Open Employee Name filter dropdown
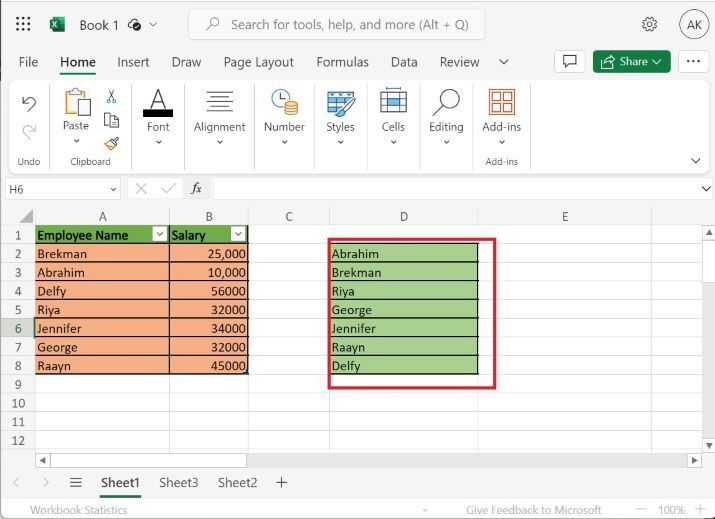 (x=160, y=234)
